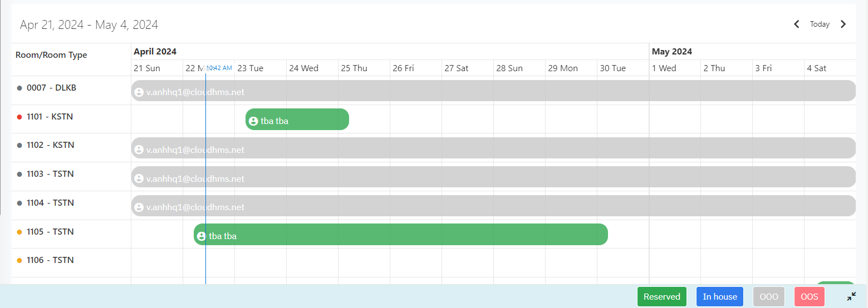Click the 10:42 AM current time marker
This screenshot has height=308, width=868.
219,68
